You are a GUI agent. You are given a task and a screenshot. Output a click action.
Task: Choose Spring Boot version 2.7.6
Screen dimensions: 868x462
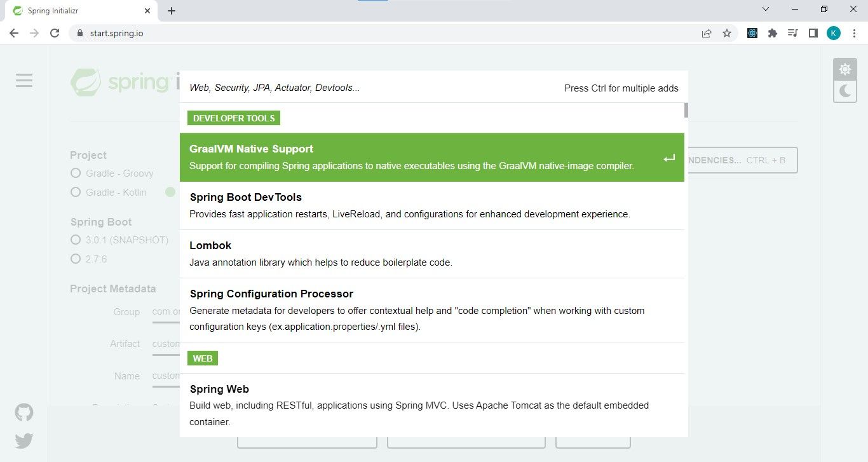coord(89,259)
